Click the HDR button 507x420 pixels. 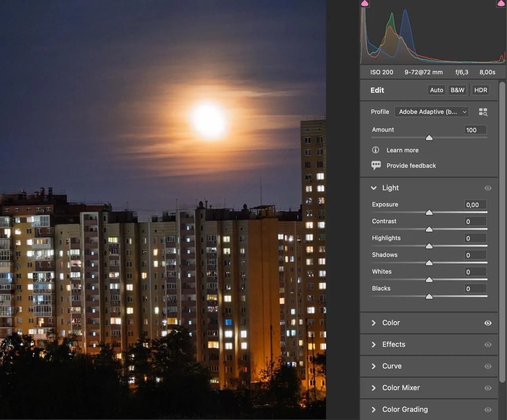click(x=480, y=90)
